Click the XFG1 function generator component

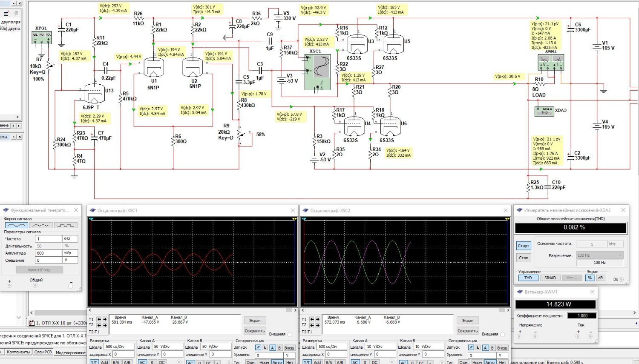(42, 37)
